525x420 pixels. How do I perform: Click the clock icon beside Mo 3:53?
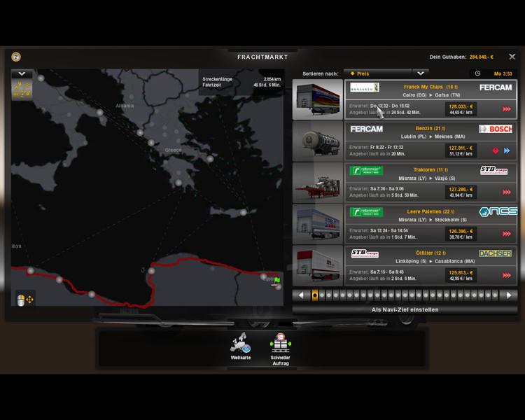[x=477, y=73]
